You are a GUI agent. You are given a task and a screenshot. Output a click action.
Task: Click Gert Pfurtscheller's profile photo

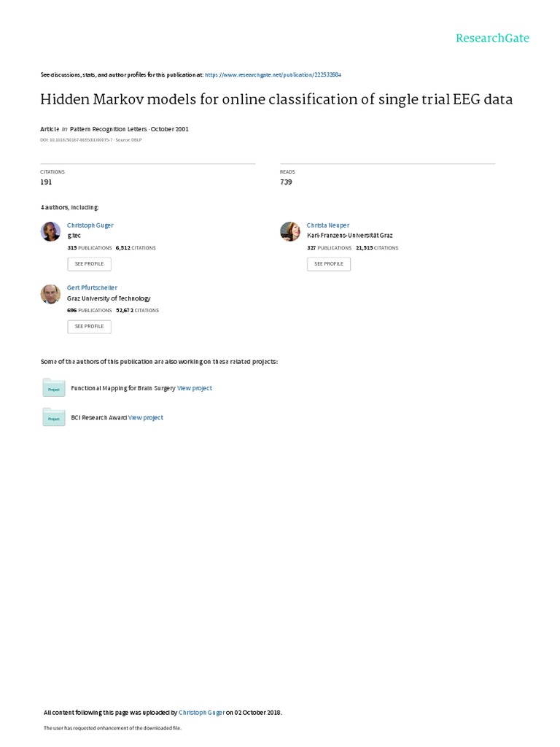click(50, 293)
